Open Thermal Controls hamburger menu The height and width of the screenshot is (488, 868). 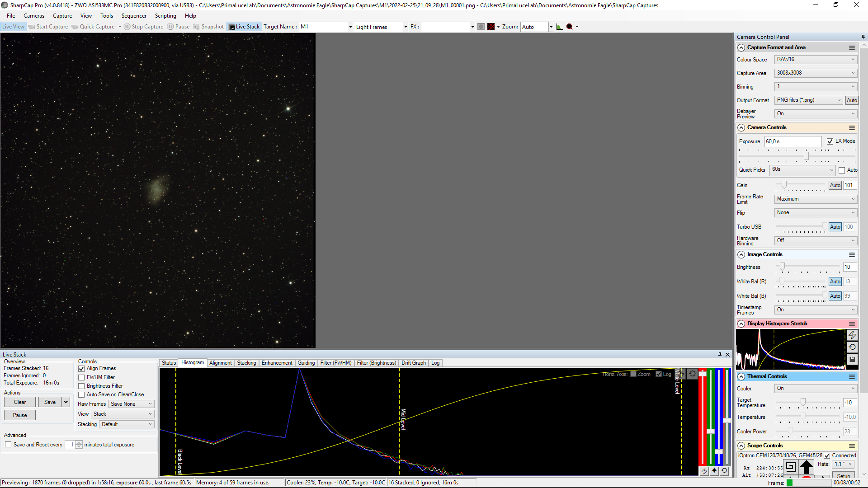tap(852, 377)
